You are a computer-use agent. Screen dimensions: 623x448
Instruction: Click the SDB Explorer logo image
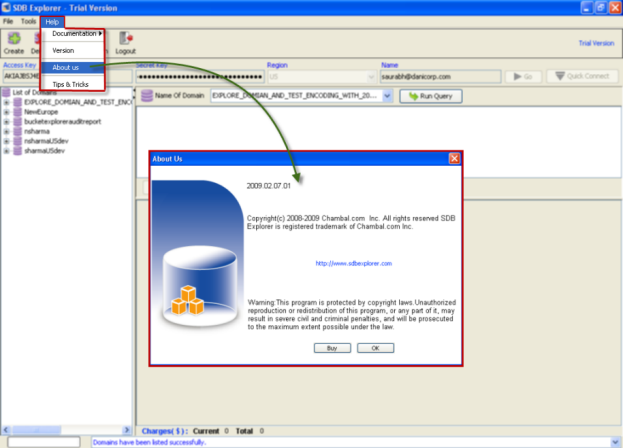pyautogui.click(x=198, y=253)
